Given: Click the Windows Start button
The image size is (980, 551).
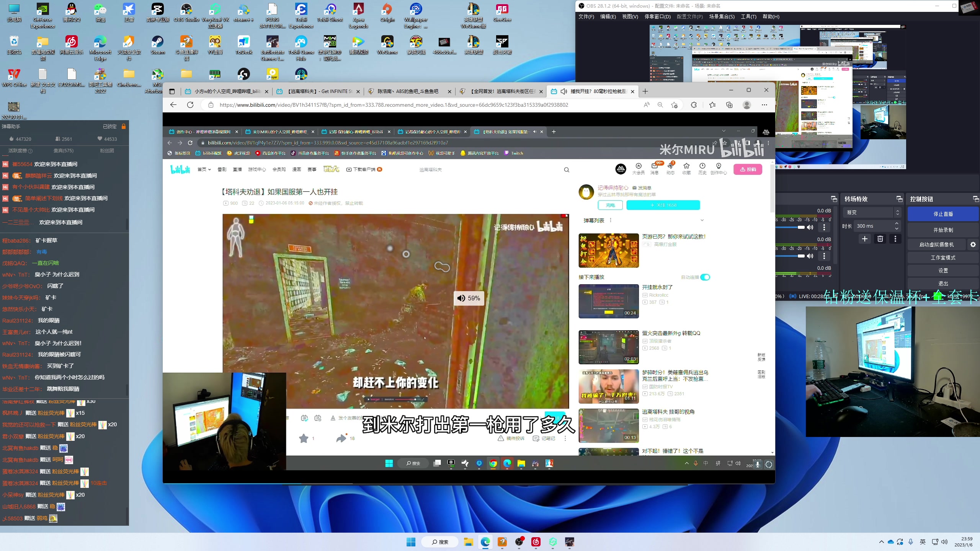Looking at the screenshot, I should (411, 542).
